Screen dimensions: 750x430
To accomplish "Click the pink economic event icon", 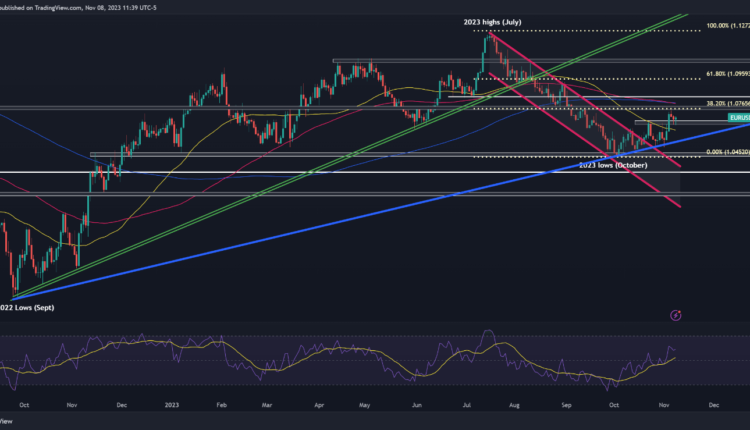I will point(676,315).
